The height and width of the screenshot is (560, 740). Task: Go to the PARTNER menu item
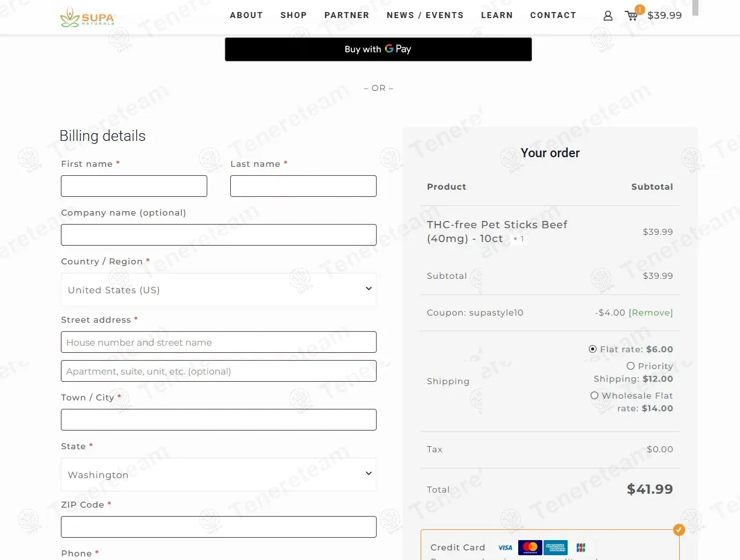coord(346,16)
